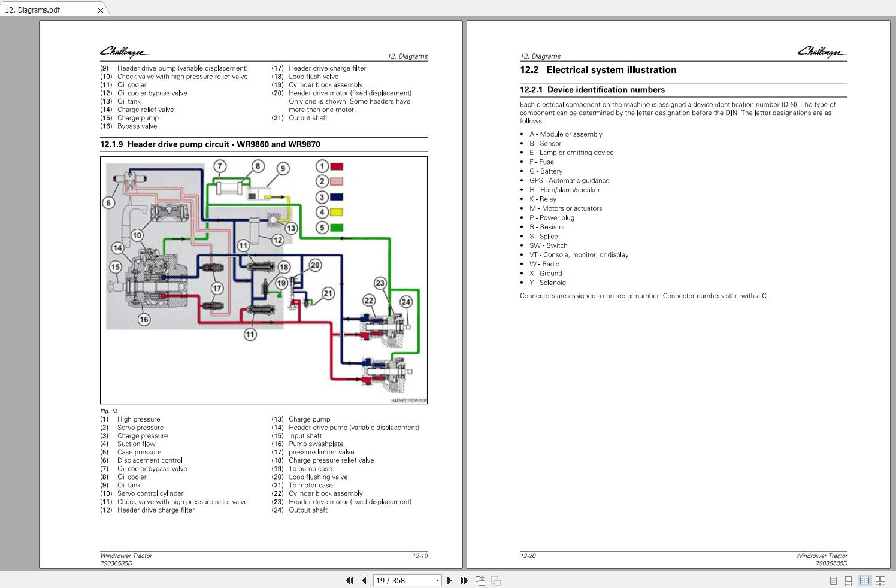Jump to the last page of the PDF

(x=465, y=580)
